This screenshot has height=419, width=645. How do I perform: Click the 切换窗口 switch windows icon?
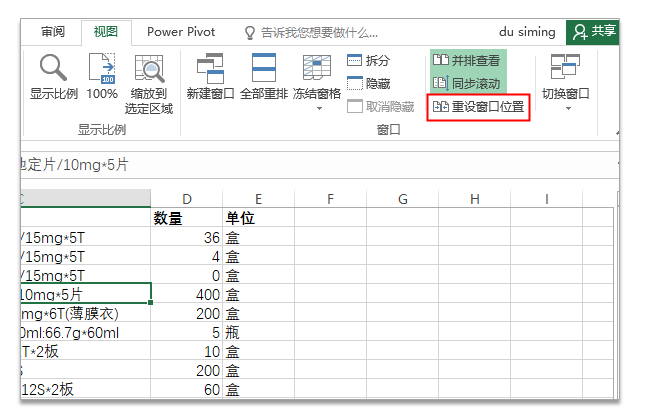[566, 67]
